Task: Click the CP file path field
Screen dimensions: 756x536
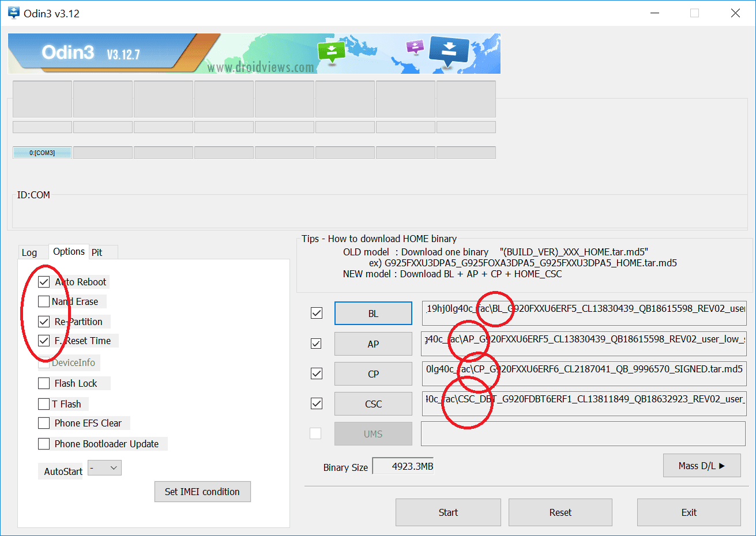Action: [584, 373]
